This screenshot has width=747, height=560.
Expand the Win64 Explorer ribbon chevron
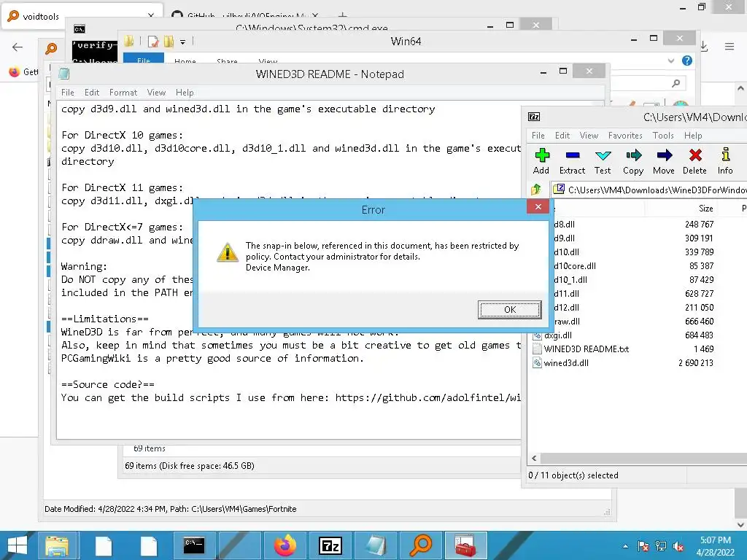point(671,61)
